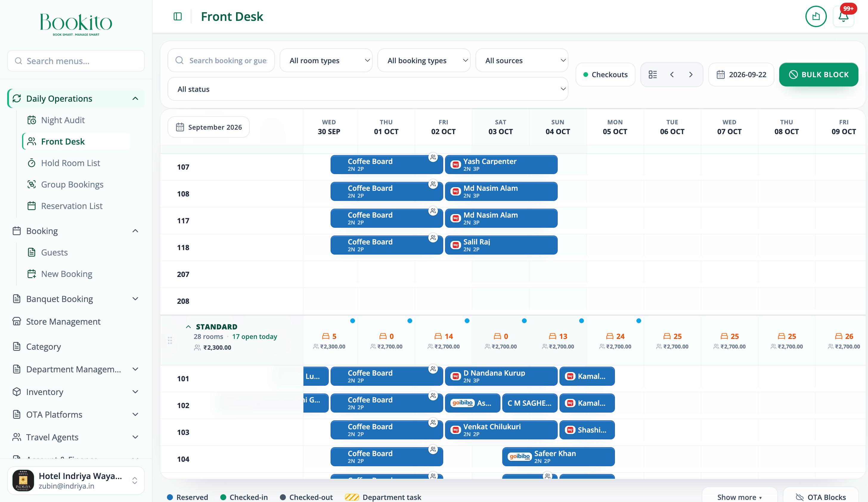Toggle the Checkouts filter
The height and width of the screenshot is (502, 868).
click(605, 75)
